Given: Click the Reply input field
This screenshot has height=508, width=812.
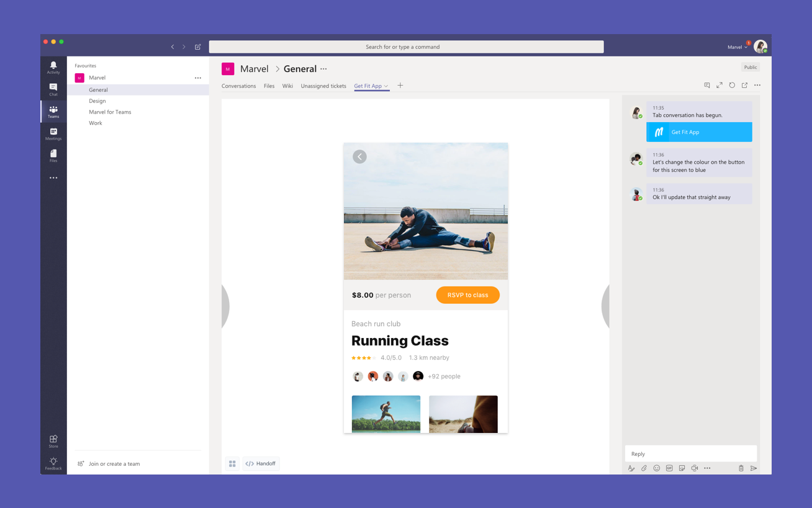Looking at the screenshot, I should tap(690, 454).
